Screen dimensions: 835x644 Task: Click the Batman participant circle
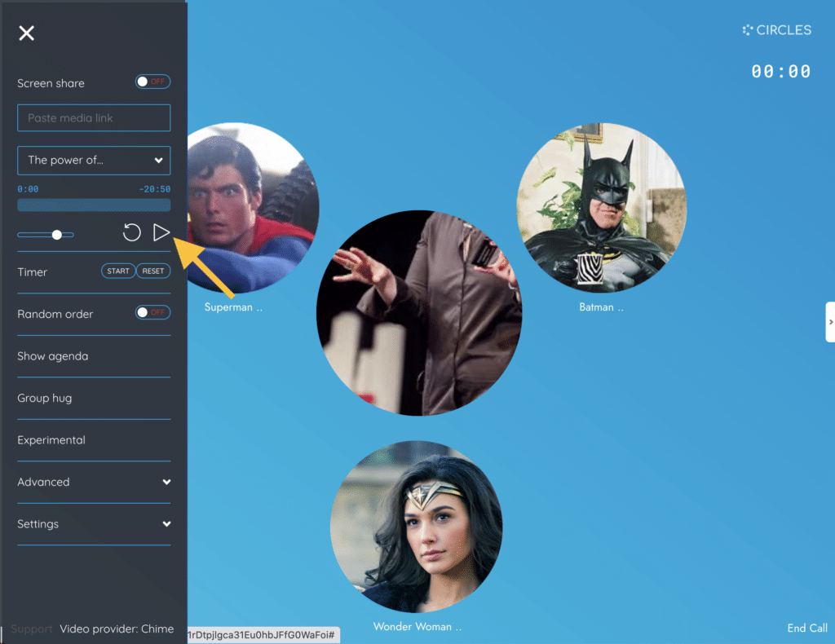602,208
